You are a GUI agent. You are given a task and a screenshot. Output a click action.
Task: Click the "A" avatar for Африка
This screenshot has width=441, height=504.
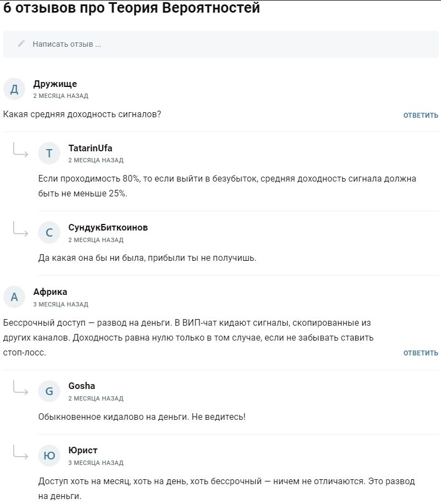point(14,297)
